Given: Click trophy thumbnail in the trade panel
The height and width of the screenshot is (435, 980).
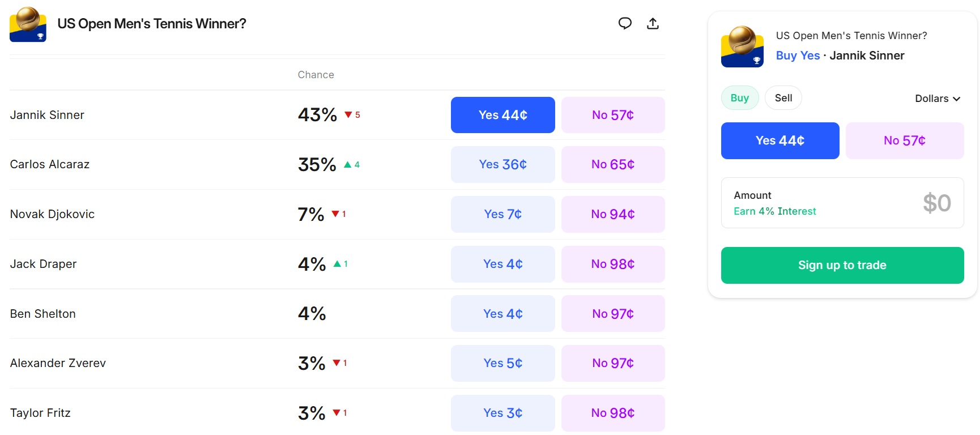Looking at the screenshot, I should coord(742,46).
